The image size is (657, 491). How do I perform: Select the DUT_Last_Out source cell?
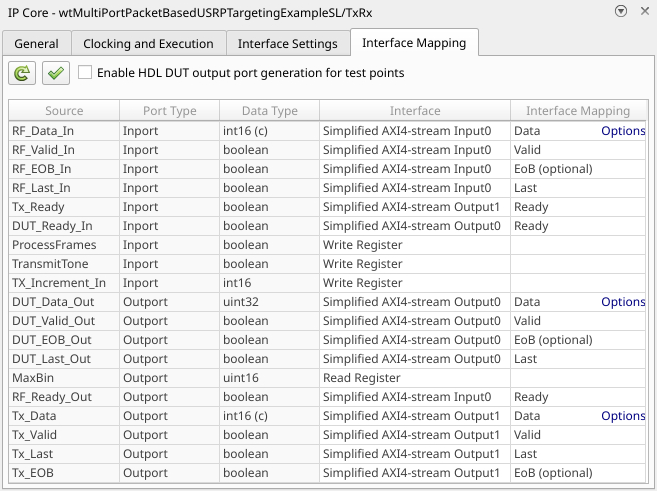click(x=64, y=359)
